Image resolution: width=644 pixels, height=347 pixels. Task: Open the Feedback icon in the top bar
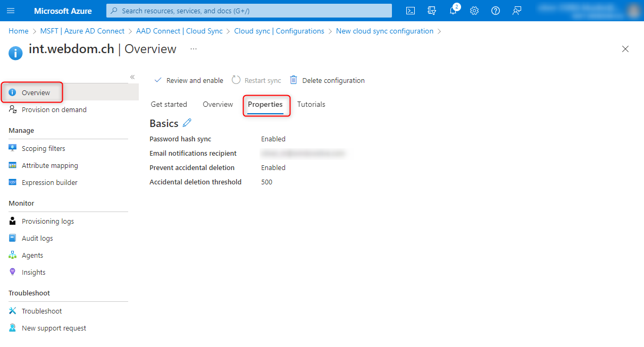[517, 11]
